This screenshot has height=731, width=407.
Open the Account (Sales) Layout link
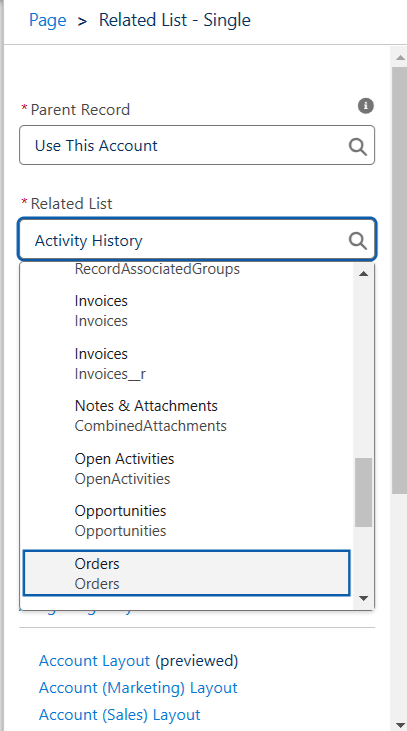[119, 715]
